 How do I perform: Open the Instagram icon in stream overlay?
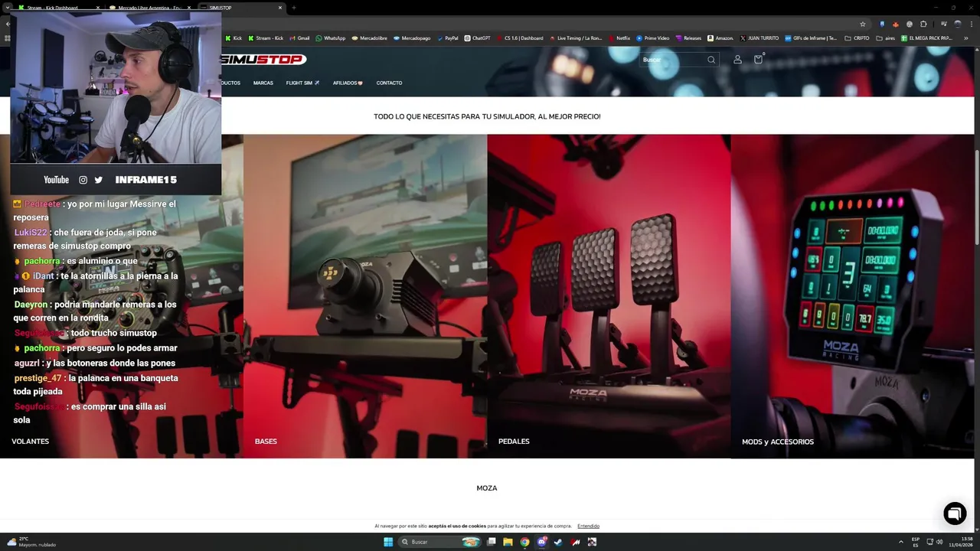click(x=83, y=180)
